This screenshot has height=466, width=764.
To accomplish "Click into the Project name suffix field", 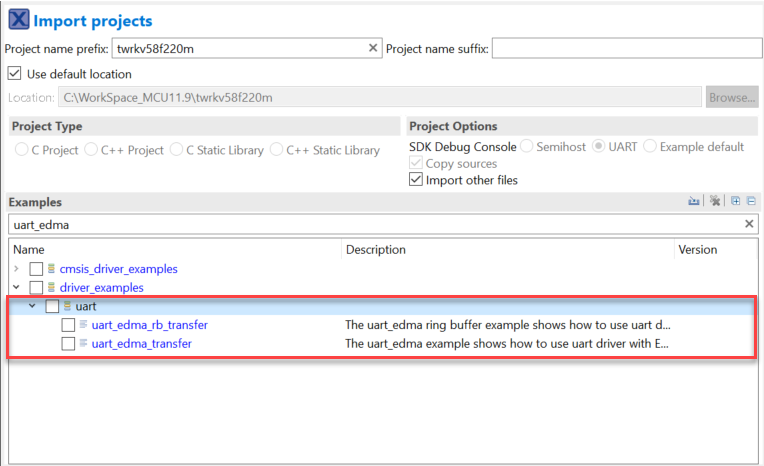I will coord(626,48).
